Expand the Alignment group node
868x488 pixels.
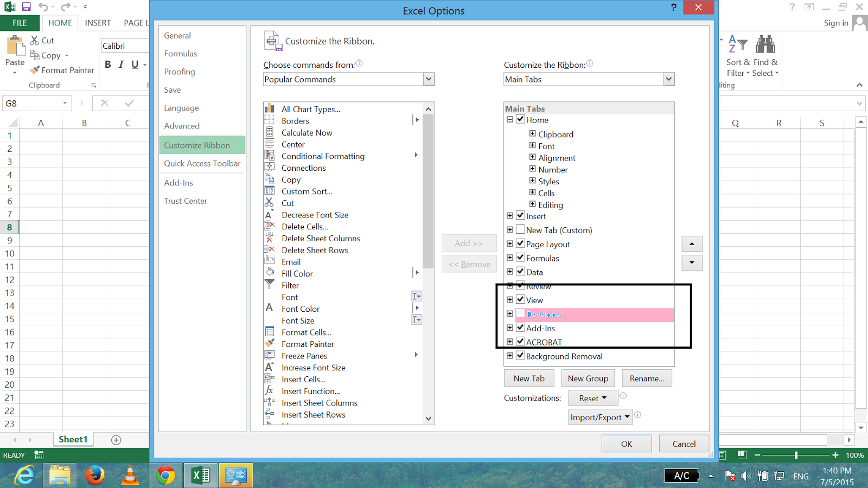point(532,157)
